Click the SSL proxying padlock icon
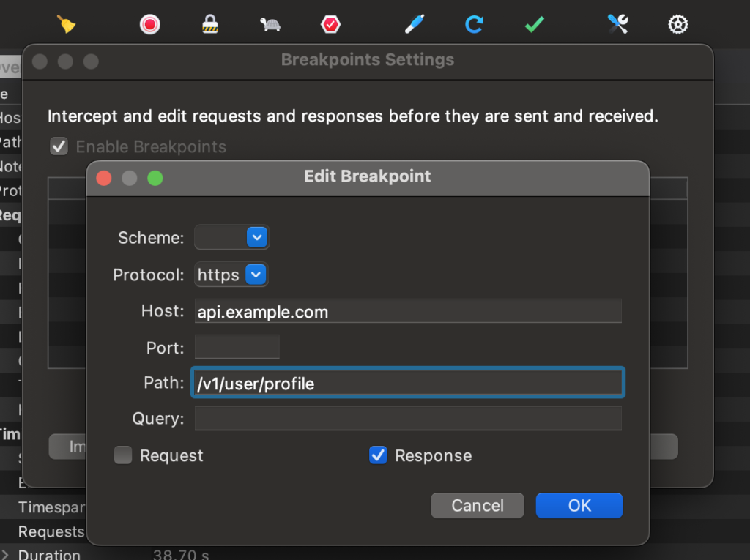 (211, 24)
